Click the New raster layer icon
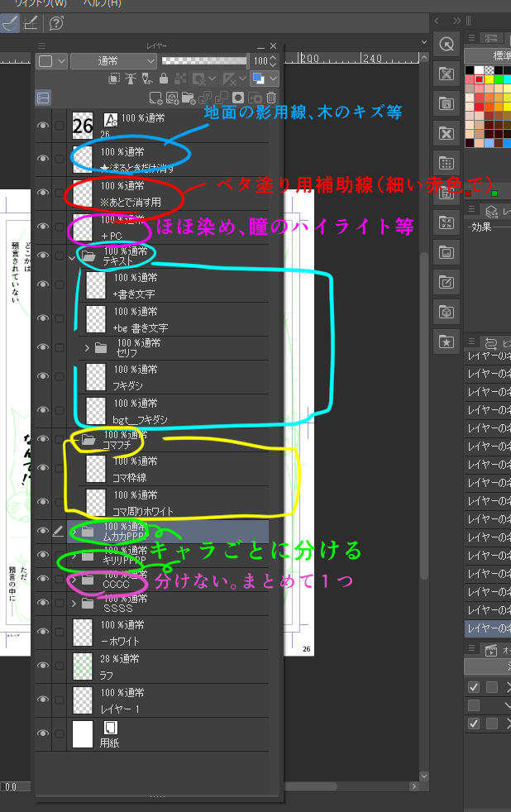Viewport: 511px width, 812px height. (x=157, y=98)
